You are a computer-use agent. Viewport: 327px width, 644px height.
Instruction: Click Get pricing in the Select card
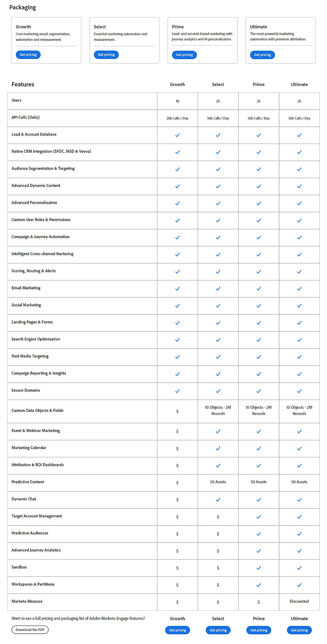106,55
